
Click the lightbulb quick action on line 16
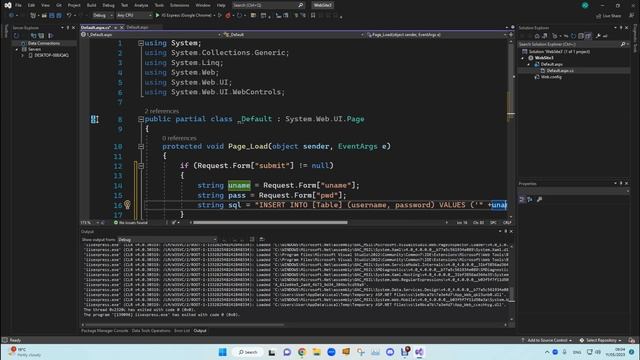pyautogui.click(x=127, y=204)
